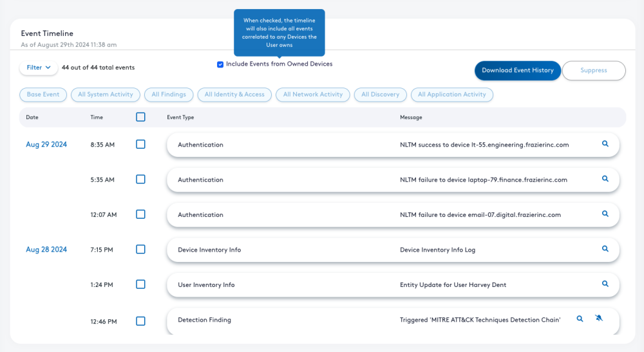Image resolution: width=644 pixels, height=352 pixels.
Task: Click '44 out of 44 total events' text
Action: point(98,68)
